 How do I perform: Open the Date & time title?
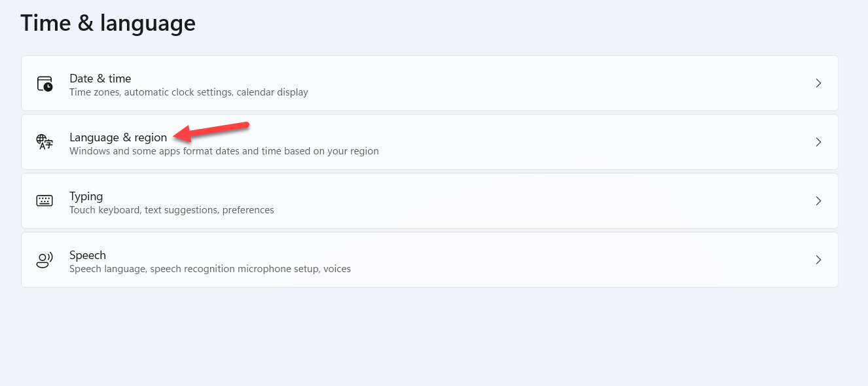click(100, 79)
